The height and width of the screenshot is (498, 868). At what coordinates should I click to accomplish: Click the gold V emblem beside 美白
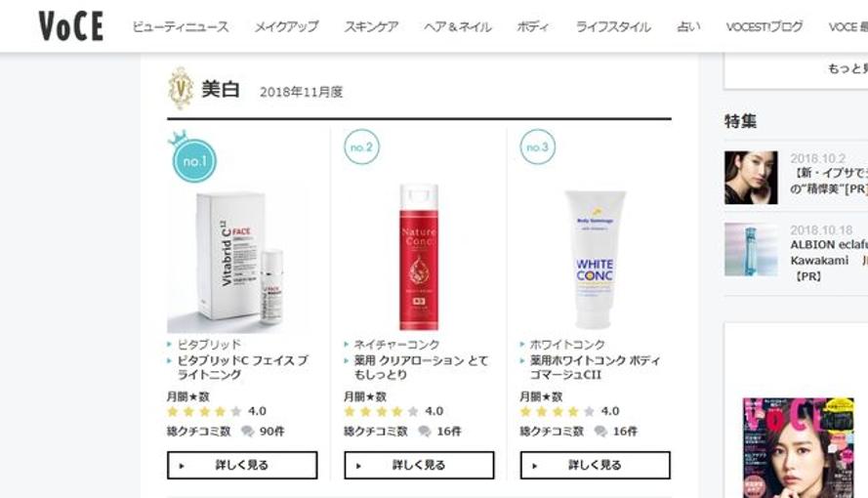[181, 89]
